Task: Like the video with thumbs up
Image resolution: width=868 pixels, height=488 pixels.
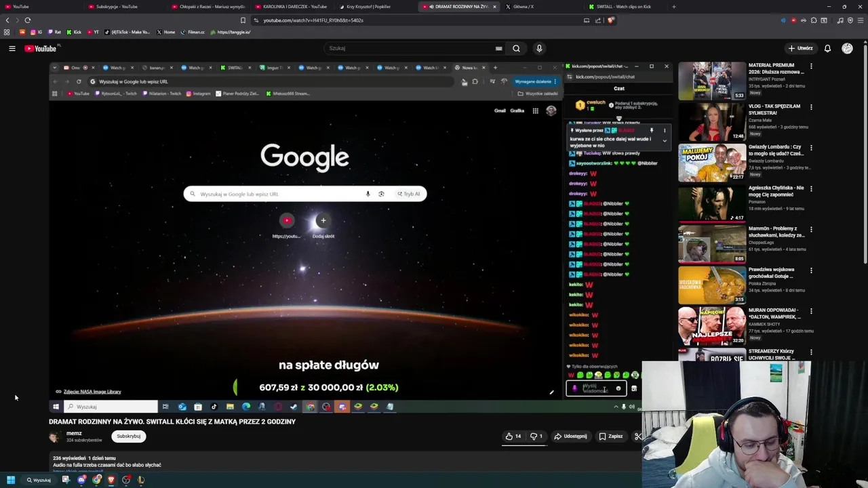Action: pos(513,436)
